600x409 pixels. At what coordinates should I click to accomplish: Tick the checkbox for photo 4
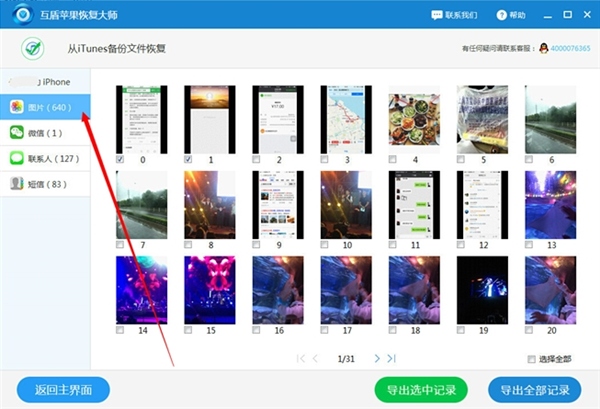(392, 159)
